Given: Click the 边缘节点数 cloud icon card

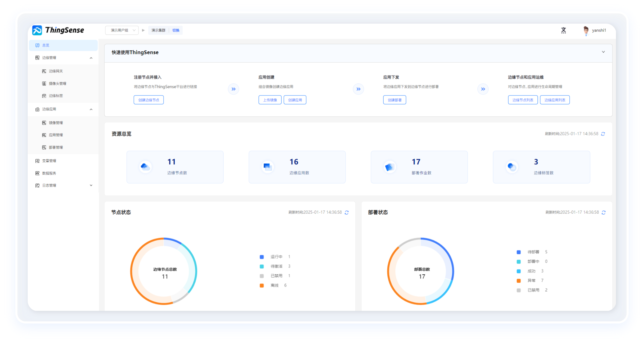Looking at the screenshot, I should click(x=145, y=167).
